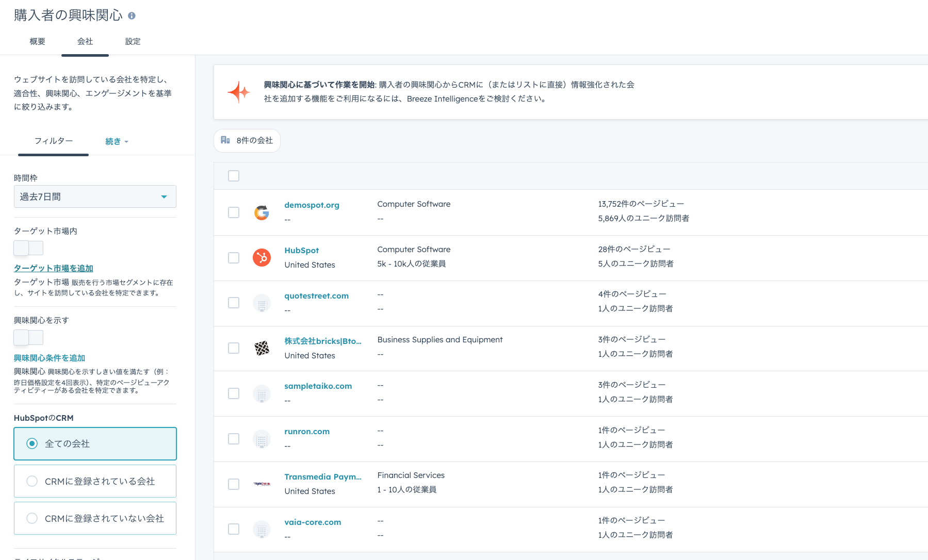Tick the checkbox for the HubSpot row
The height and width of the screenshot is (560, 928).
pyautogui.click(x=234, y=258)
